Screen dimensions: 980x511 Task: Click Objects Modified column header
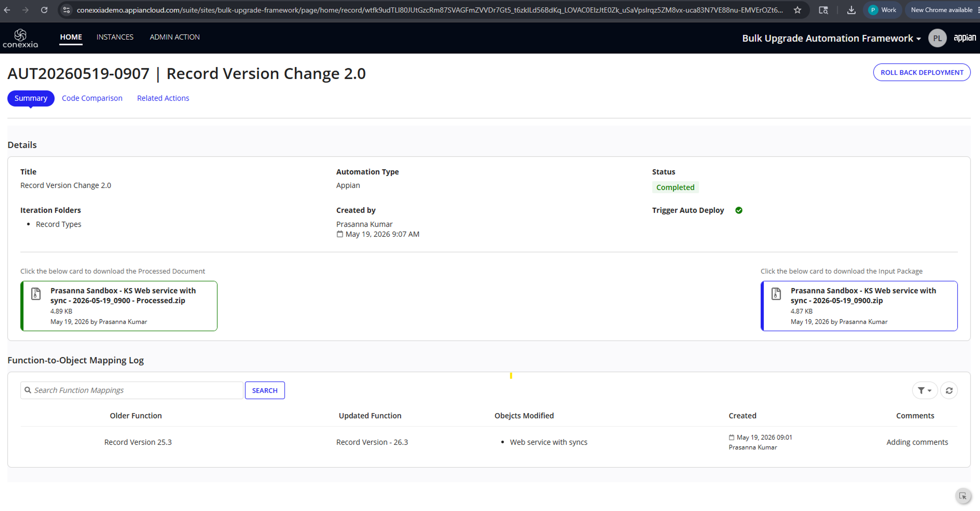(x=524, y=416)
